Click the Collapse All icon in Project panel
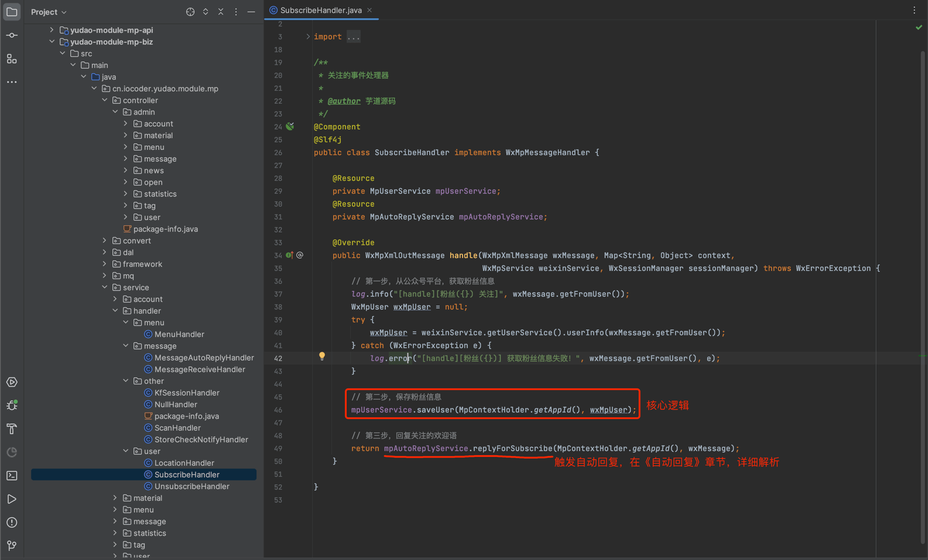 pyautogui.click(x=221, y=12)
